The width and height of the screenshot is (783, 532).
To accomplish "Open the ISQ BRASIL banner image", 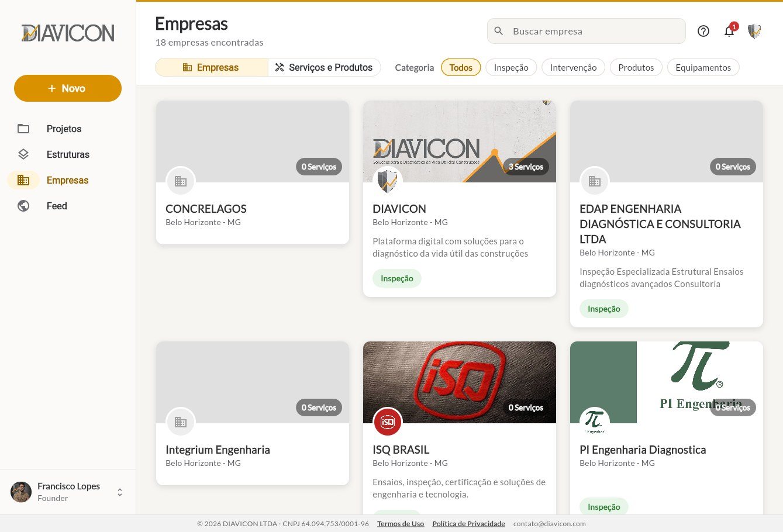I will (x=460, y=382).
